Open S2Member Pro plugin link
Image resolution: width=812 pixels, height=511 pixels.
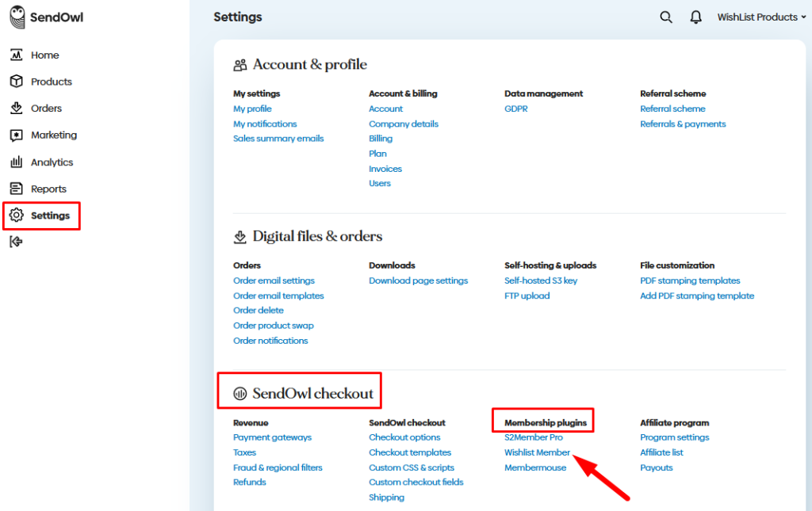tap(534, 437)
